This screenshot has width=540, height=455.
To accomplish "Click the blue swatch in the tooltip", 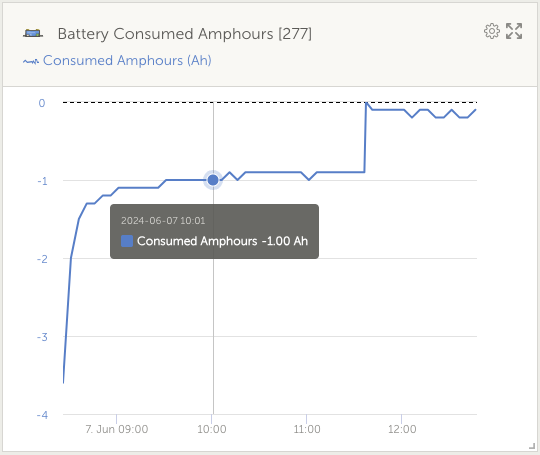I will pos(127,241).
